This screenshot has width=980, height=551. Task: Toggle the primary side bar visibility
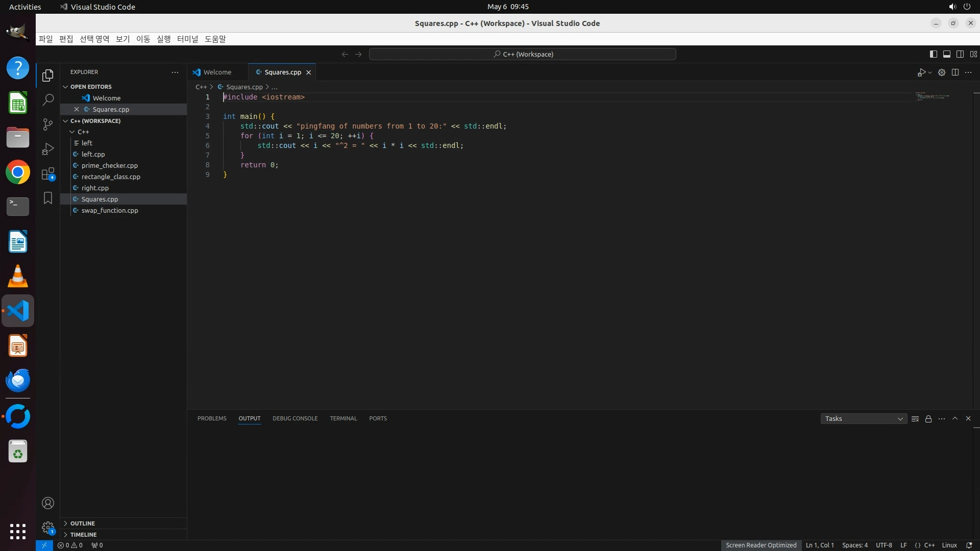click(933, 54)
